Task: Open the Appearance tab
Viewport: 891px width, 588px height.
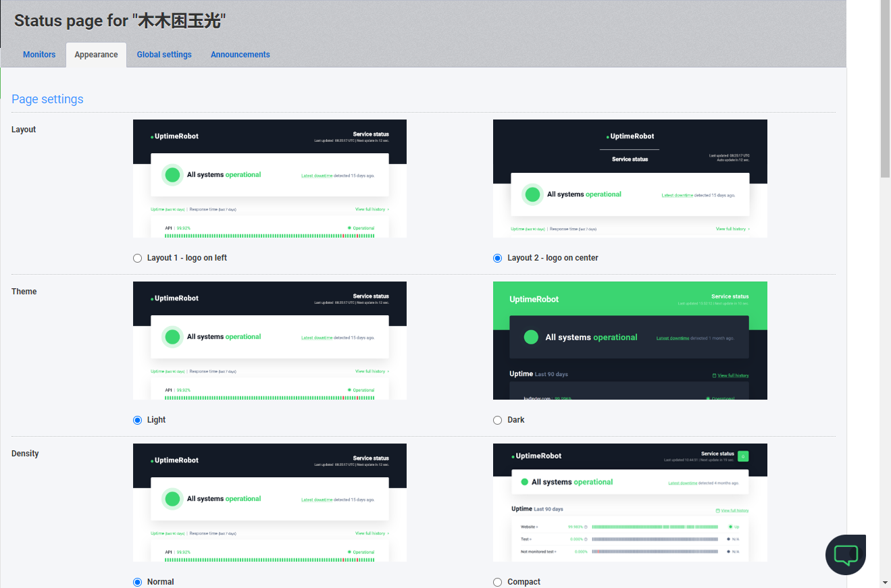Action: tap(96, 55)
